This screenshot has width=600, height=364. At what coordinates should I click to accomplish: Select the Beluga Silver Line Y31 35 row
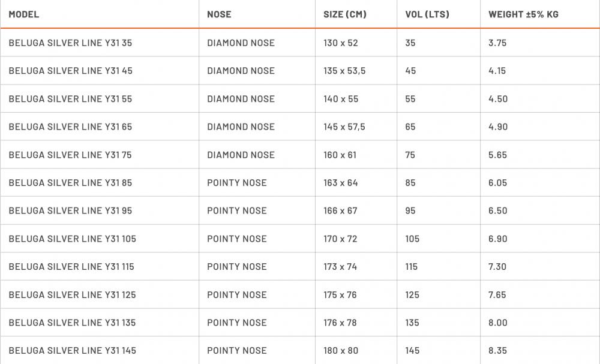coord(70,43)
